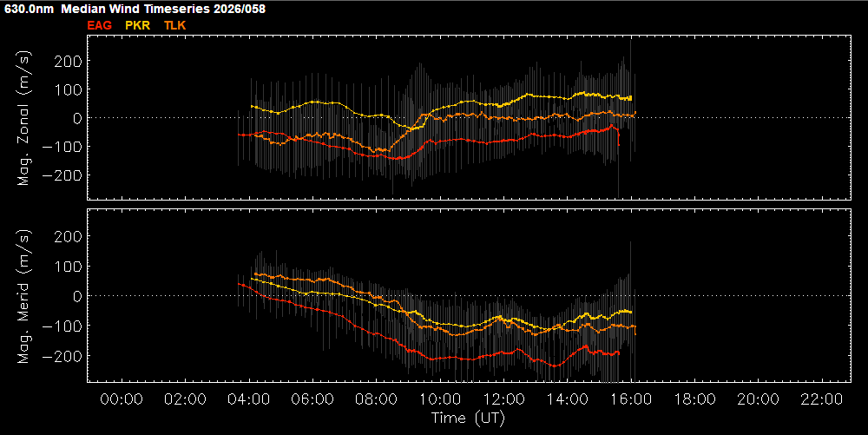Click the 'Mag. Merid (m/s)' axis label
The width and height of the screenshot is (868, 435).
pos(25,295)
